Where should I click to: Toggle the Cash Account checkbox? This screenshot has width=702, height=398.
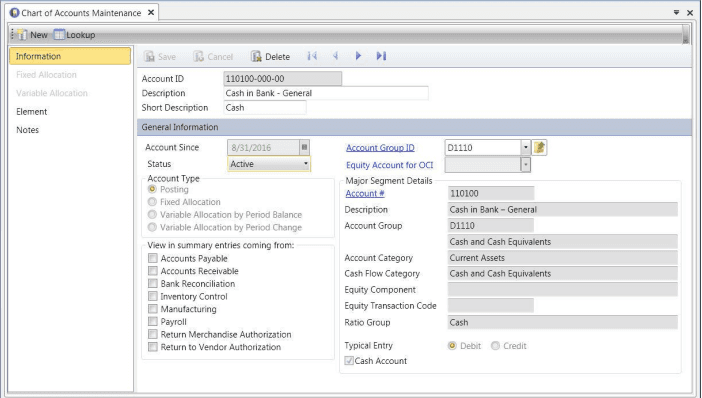coord(349,360)
